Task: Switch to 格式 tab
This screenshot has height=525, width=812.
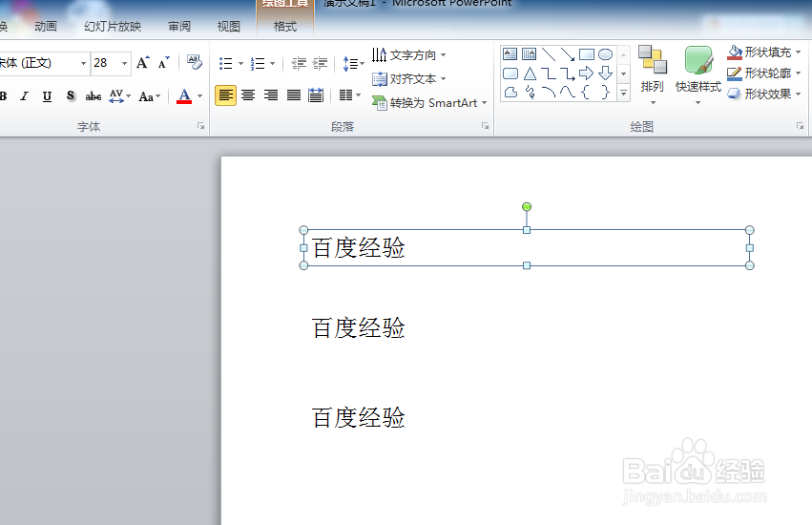Action: tap(285, 27)
